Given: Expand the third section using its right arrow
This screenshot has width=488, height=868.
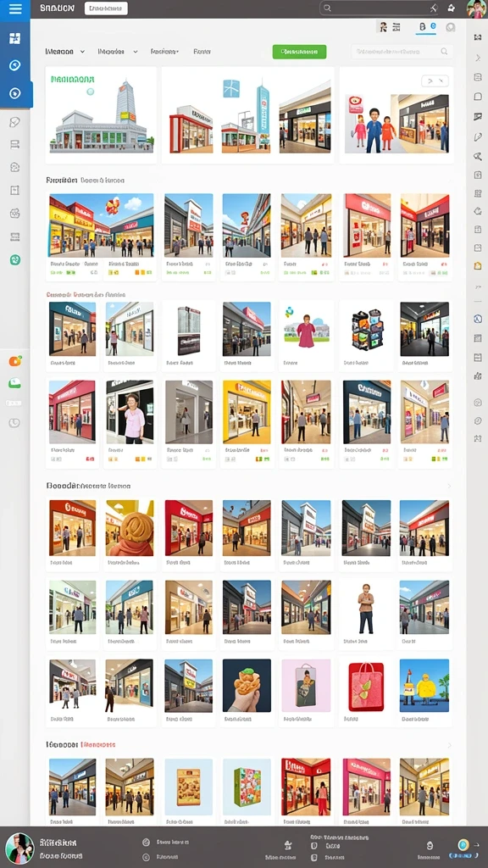Looking at the screenshot, I should (x=449, y=486).
